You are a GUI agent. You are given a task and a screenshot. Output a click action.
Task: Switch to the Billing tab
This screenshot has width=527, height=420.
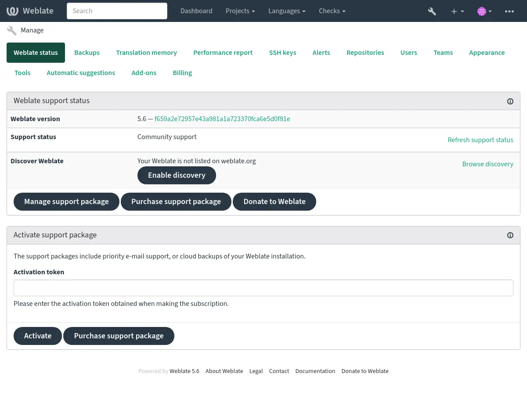coord(182,73)
